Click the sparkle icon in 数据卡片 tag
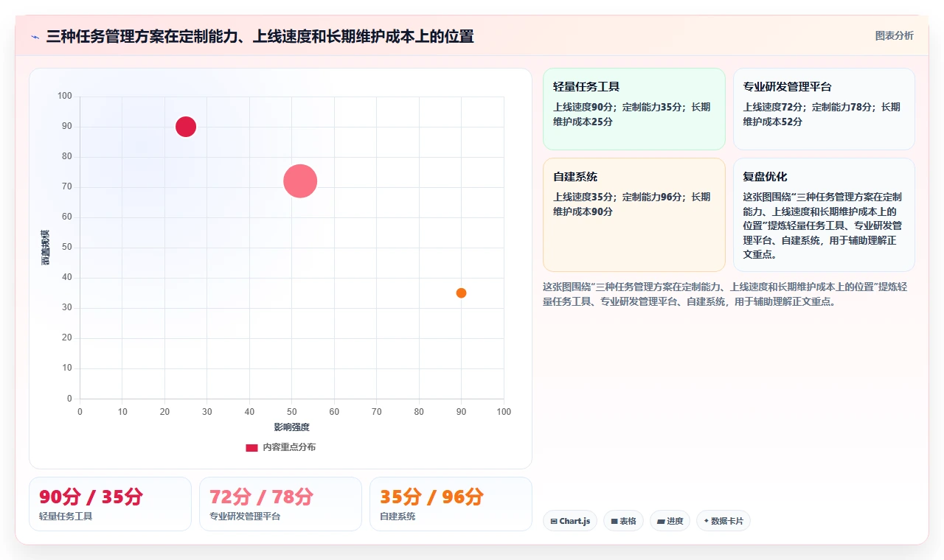The image size is (944, 560). 706,521
